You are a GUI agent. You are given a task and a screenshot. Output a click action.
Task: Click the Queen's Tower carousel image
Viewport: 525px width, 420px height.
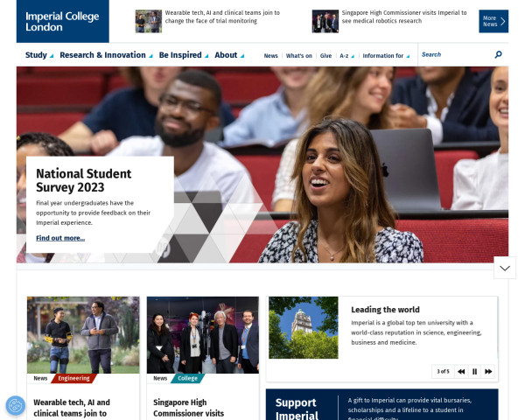[x=304, y=327]
